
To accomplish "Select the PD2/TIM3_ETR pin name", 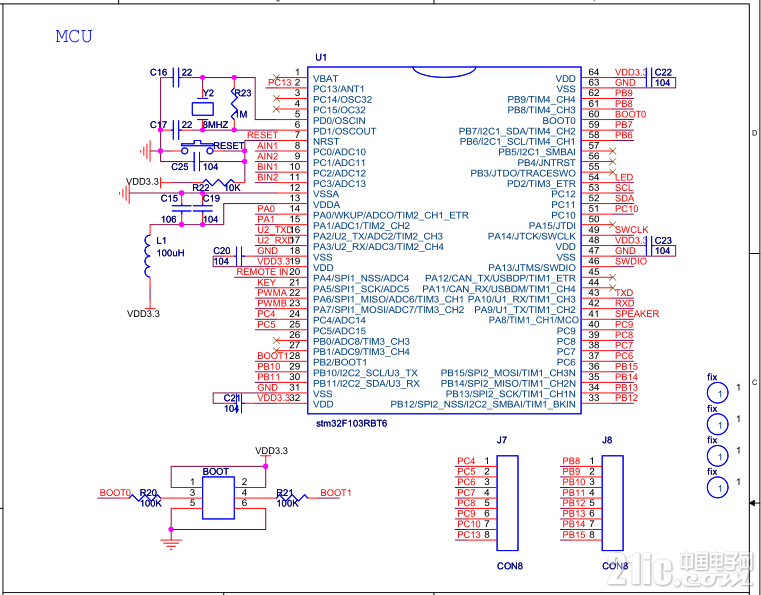I will (541, 184).
